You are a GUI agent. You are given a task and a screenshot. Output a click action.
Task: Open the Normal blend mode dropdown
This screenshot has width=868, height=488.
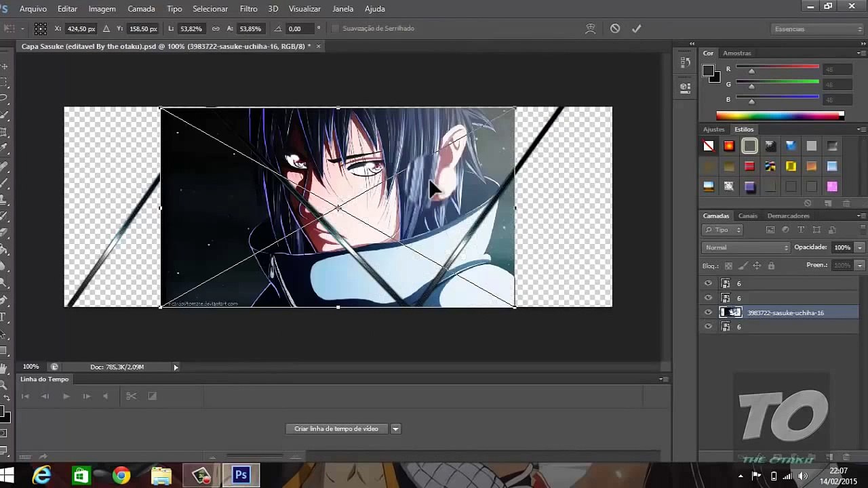(746, 247)
